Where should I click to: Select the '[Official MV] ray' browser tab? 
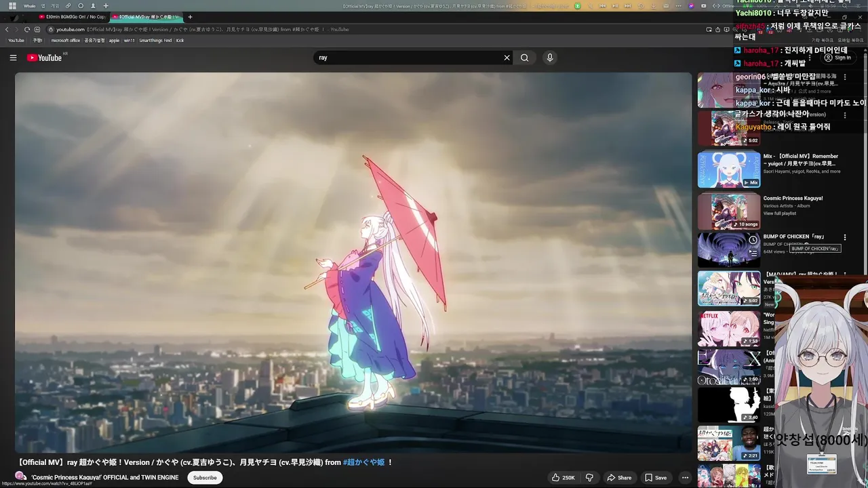click(x=146, y=16)
